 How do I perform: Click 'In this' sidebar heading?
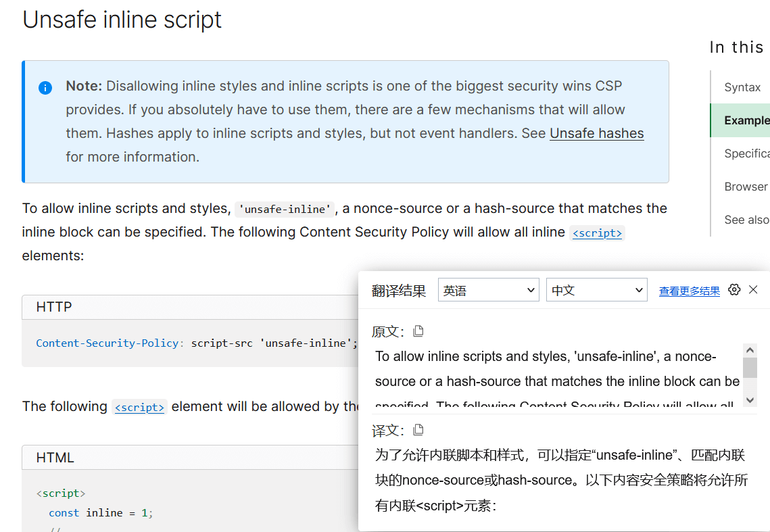[737, 47]
